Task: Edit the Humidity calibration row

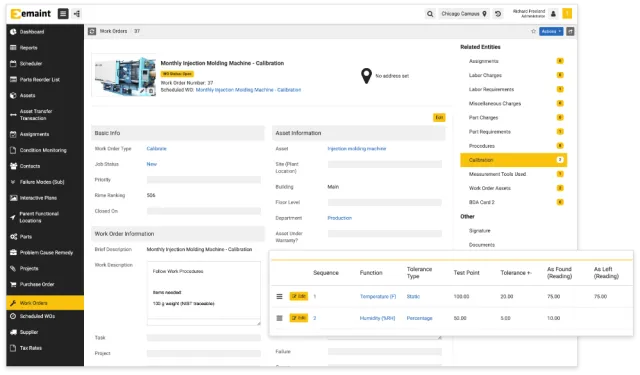Action: [x=298, y=318]
